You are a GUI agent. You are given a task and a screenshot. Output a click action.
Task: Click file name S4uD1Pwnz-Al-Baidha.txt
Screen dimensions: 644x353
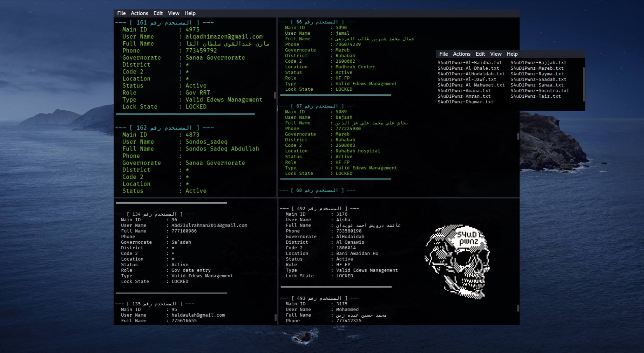pyautogui.click(x=470, y=63)
